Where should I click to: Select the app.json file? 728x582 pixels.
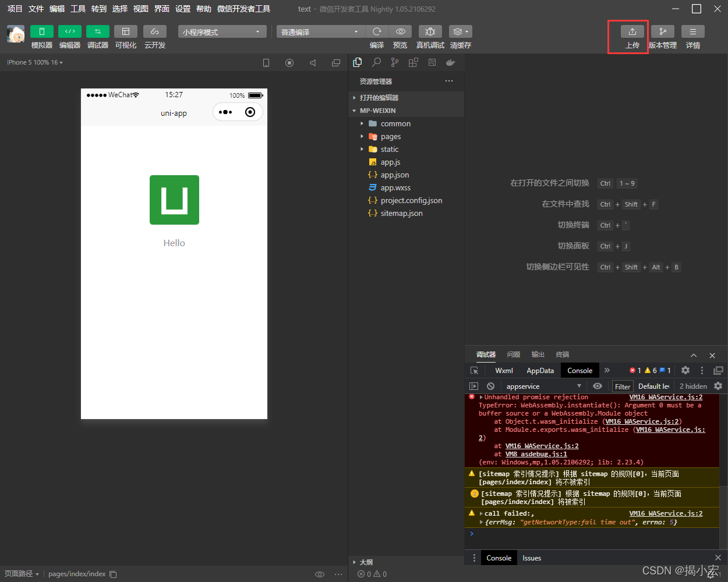[x=394, y=175]
